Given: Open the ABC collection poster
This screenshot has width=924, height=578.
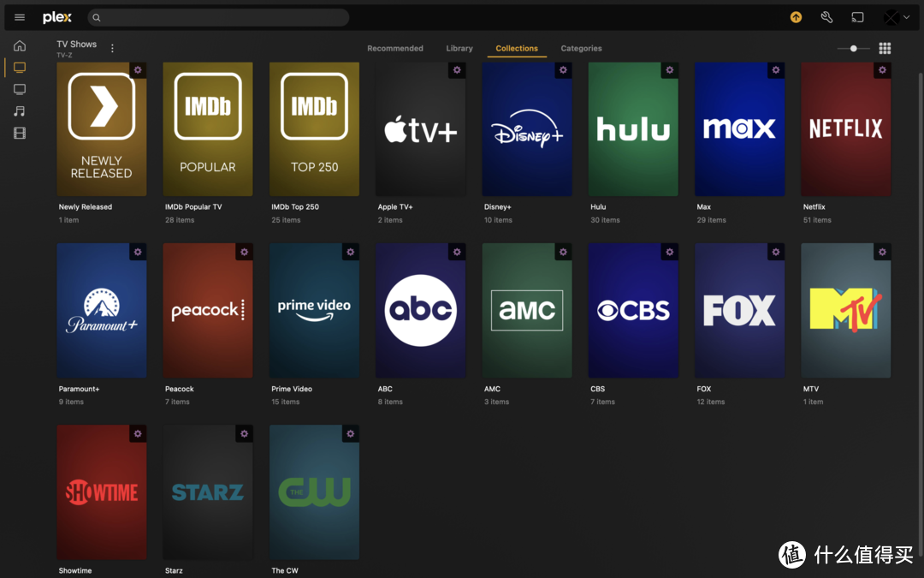Looking at the screenshot, I should (420, 310).
